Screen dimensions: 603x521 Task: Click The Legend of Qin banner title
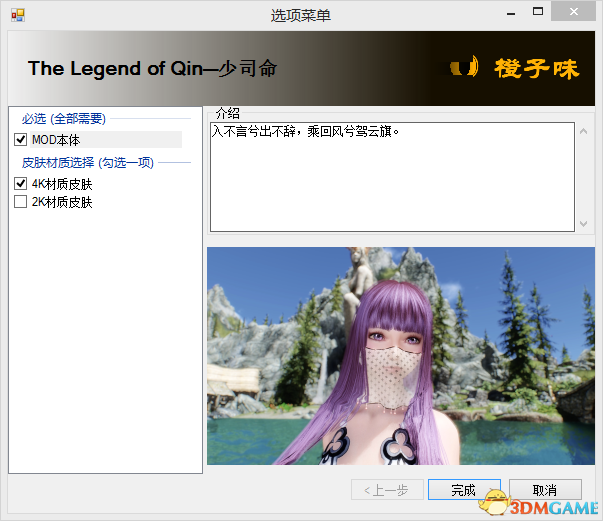[152, 68]
